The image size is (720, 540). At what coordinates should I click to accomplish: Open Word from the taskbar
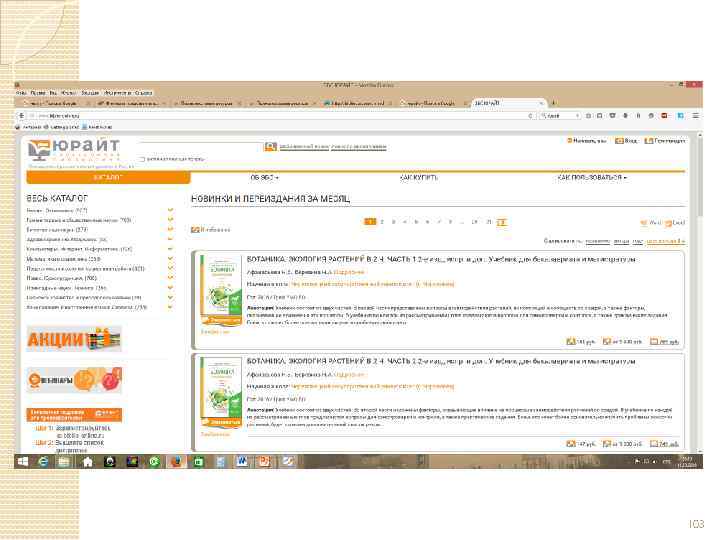[242, 461]
